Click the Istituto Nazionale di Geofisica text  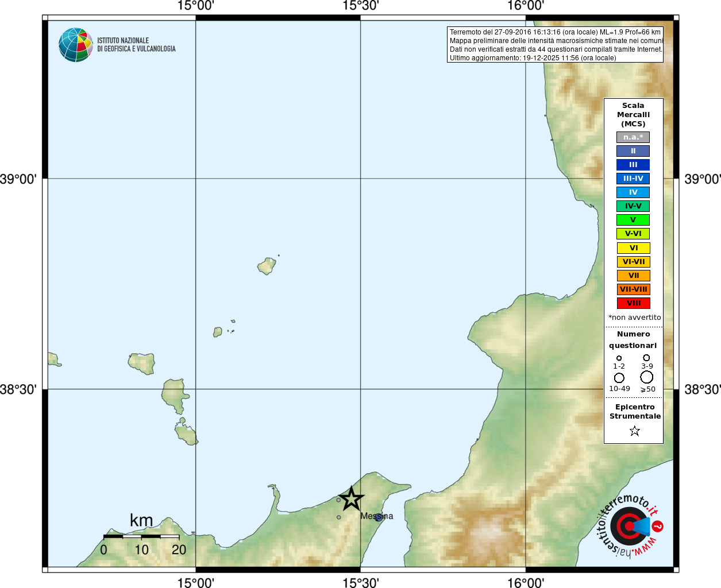click(136, 45)
